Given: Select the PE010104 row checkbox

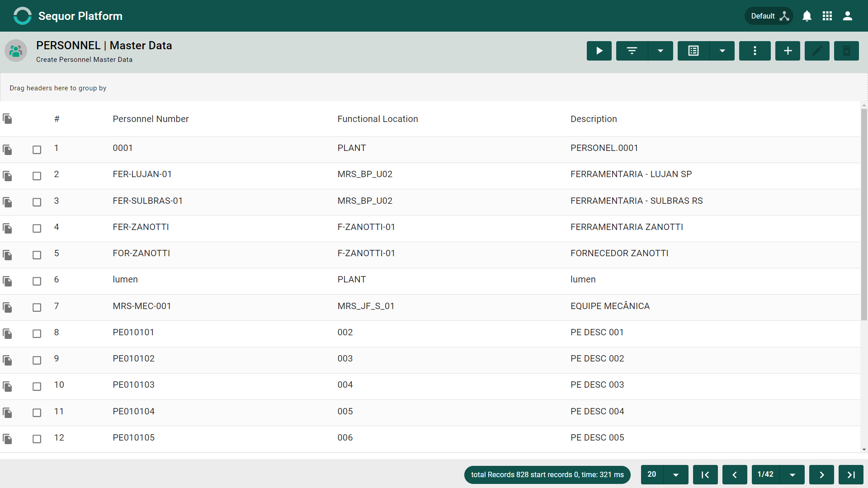Looking at the screenshot, I should coord(37,413).
